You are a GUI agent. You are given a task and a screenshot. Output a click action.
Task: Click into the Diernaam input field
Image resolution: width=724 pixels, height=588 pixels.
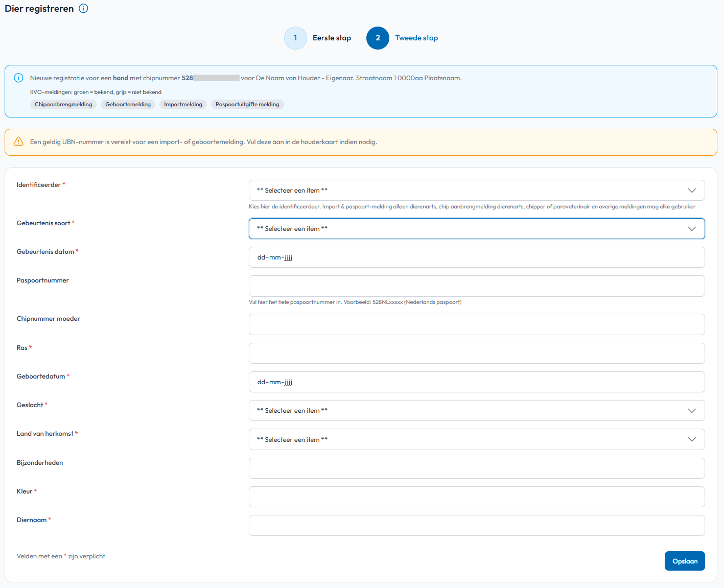477,525
